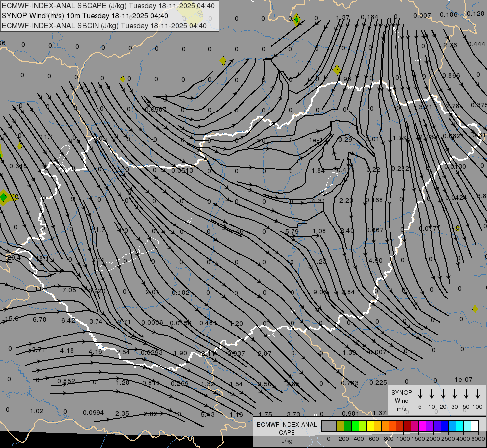Click the '6000' tick label on CAPE scale
This screenshot has width=487, height=448.
click(x=478, y=439)
